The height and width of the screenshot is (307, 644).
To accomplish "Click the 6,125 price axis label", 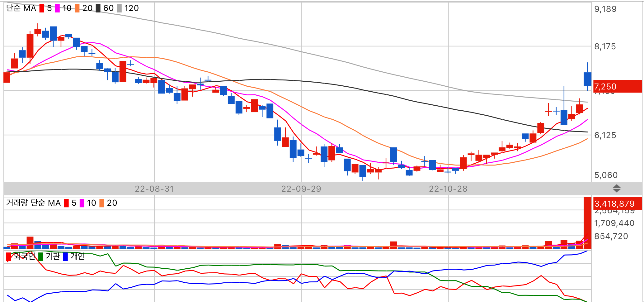I will (605, 135).
